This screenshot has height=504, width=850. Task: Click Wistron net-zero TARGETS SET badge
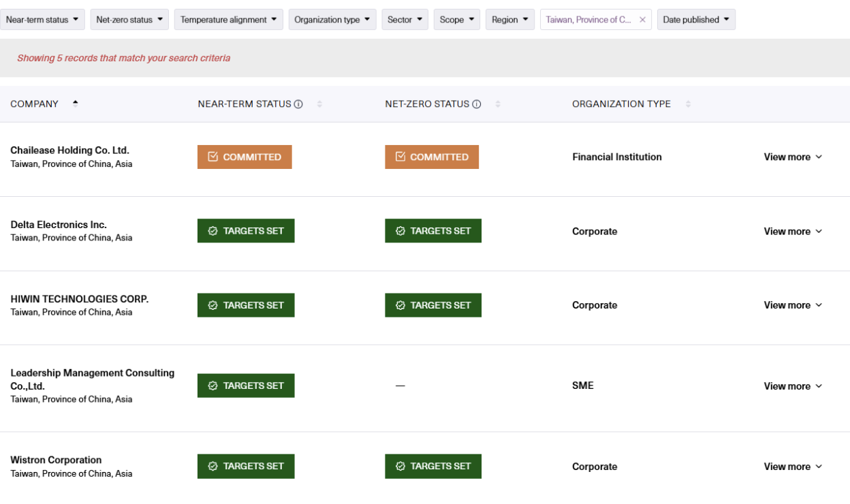click(x=433, y=467)
